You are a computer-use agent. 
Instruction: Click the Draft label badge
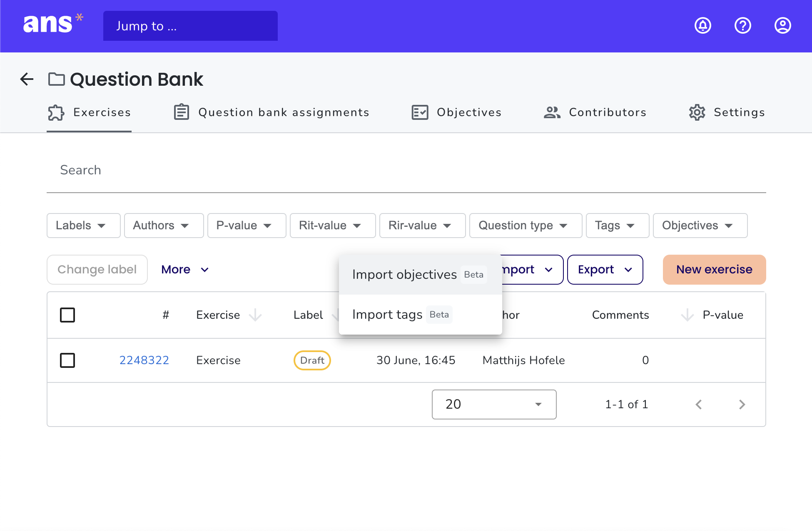click(x=312, y=360)
